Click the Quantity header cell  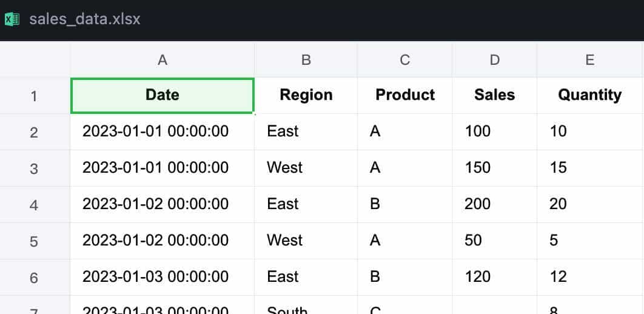(589, 95)
